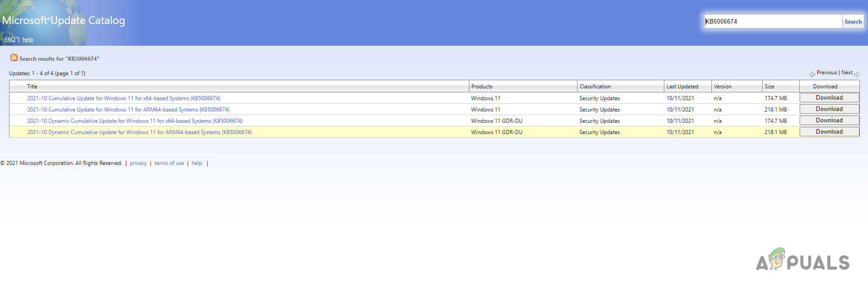Image resolution: width=868 pixels, height=290 pixels.
Task: Click the 'Updates: 1 - 4 of 4' text
Action: [47, 73]
